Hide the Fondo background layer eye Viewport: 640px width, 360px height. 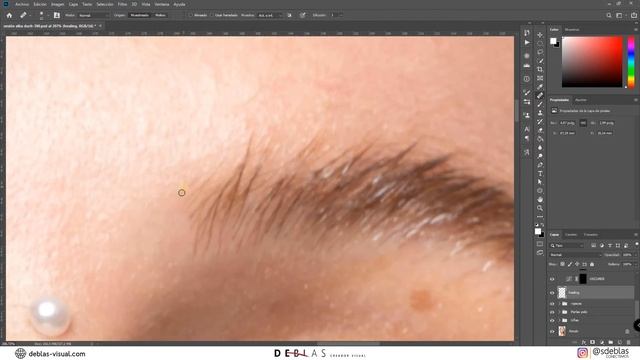point(552,331)
